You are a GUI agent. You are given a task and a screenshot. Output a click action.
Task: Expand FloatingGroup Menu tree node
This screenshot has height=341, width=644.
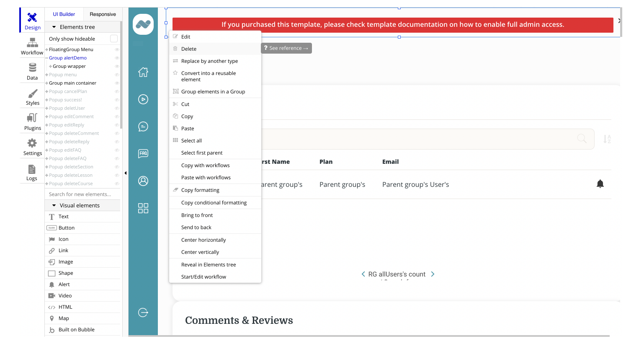[x=47, y=49]
